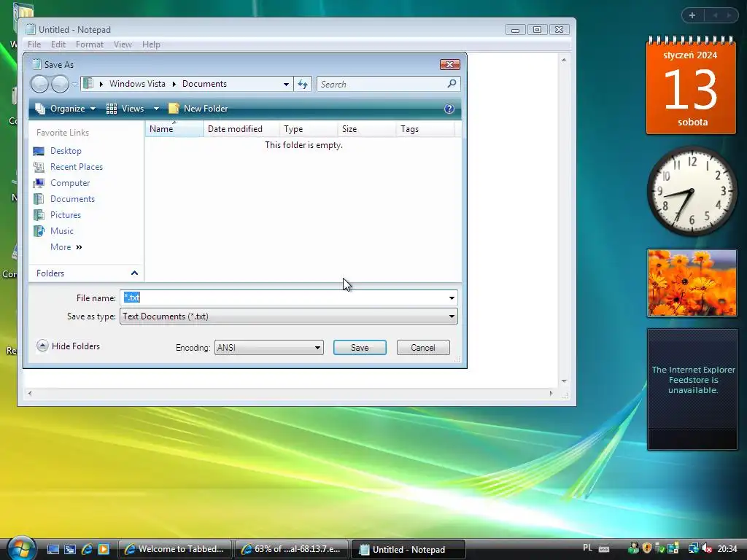Click the Type column header
The width and height of the screenshot is (747, 560).
[x=309, y=129]
